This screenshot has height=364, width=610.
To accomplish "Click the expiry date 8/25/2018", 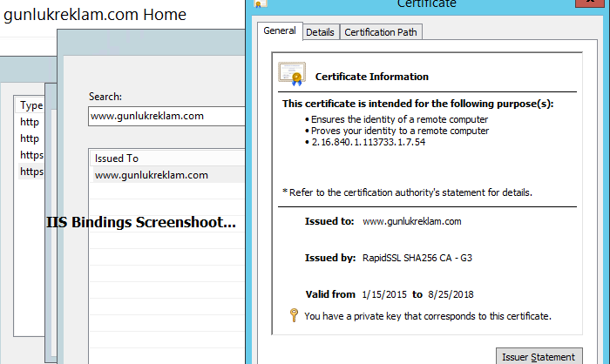I will (x=451, y=294).
